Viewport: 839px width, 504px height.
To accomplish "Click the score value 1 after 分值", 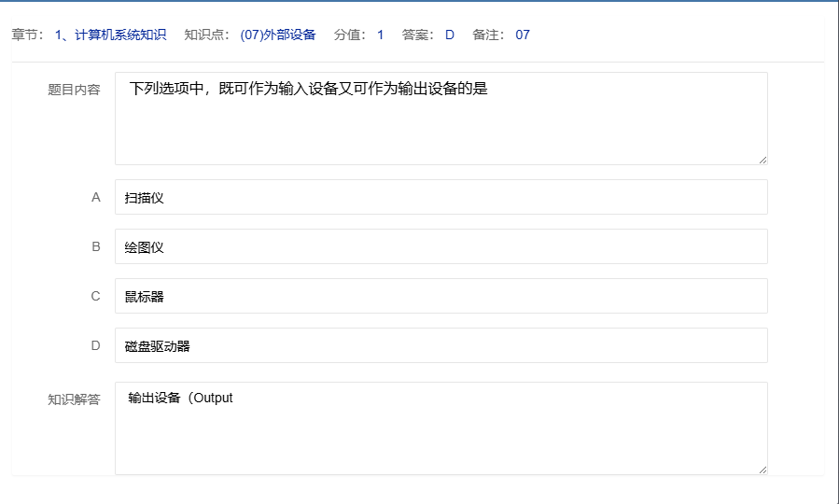I will tap(381, 35).
